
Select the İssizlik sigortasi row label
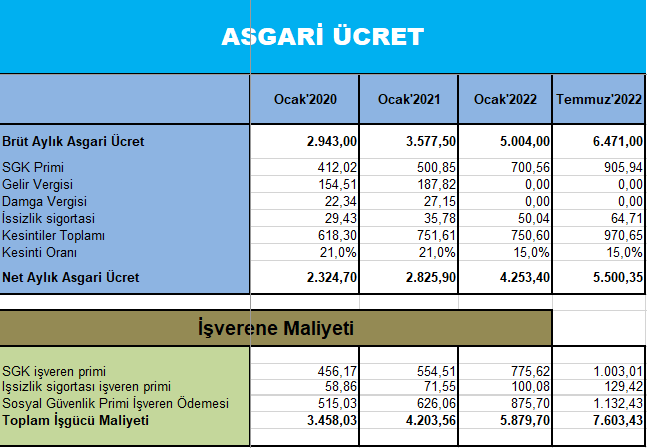[x=48, y=218]
